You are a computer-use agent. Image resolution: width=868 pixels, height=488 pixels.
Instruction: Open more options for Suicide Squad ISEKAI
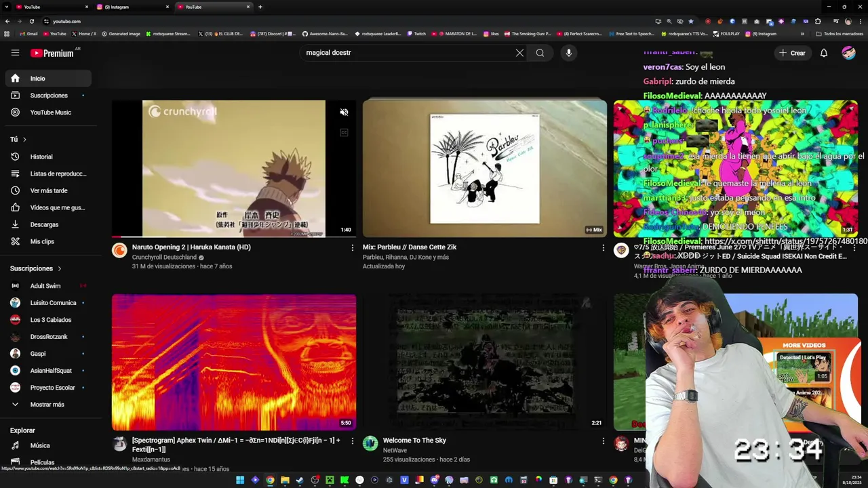coord(854,248)
